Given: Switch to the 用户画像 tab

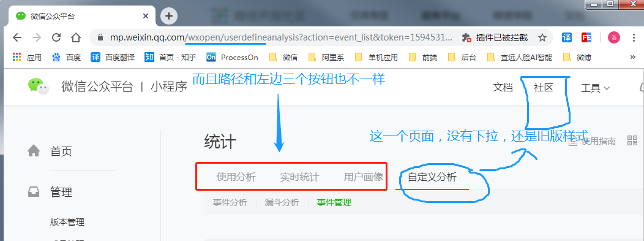Looking at the screenshot, I should pyautogui.click(x=364, y=177).
